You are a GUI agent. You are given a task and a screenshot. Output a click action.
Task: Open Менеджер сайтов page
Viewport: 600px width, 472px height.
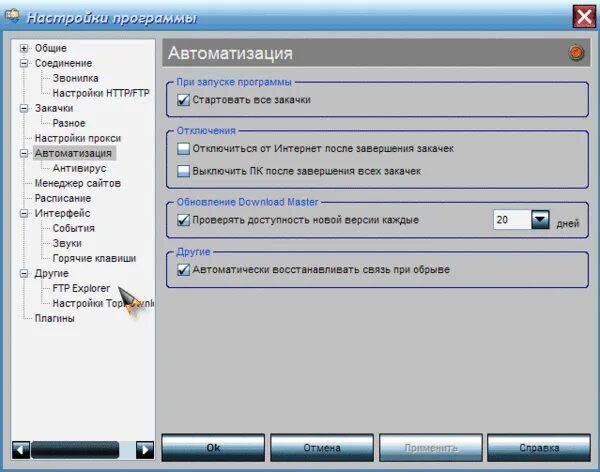coord(78,183)
